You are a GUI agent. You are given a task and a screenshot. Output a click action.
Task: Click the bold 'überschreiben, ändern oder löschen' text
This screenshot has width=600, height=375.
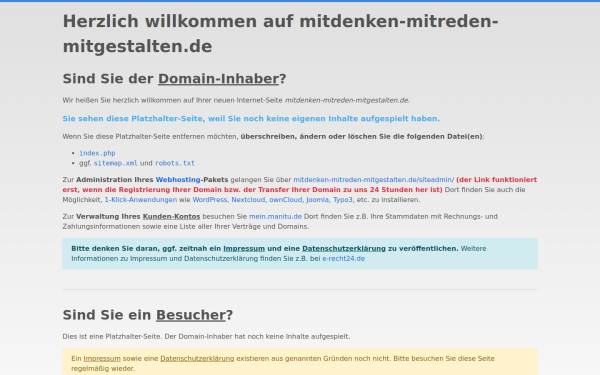[x=362, y=137]
